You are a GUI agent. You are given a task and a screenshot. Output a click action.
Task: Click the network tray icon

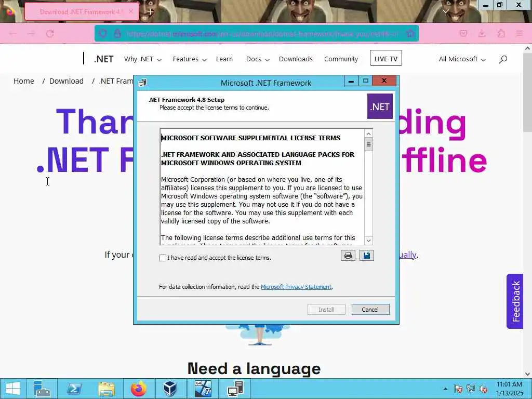(x=471, y=389)
